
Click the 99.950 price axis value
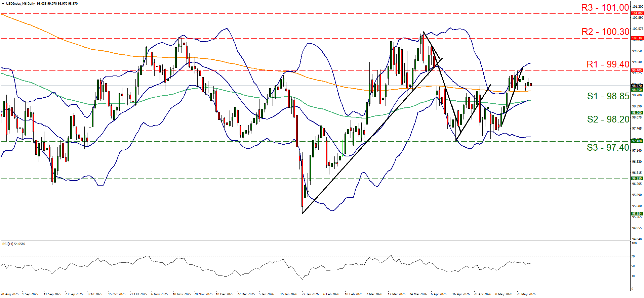[637, 51]
